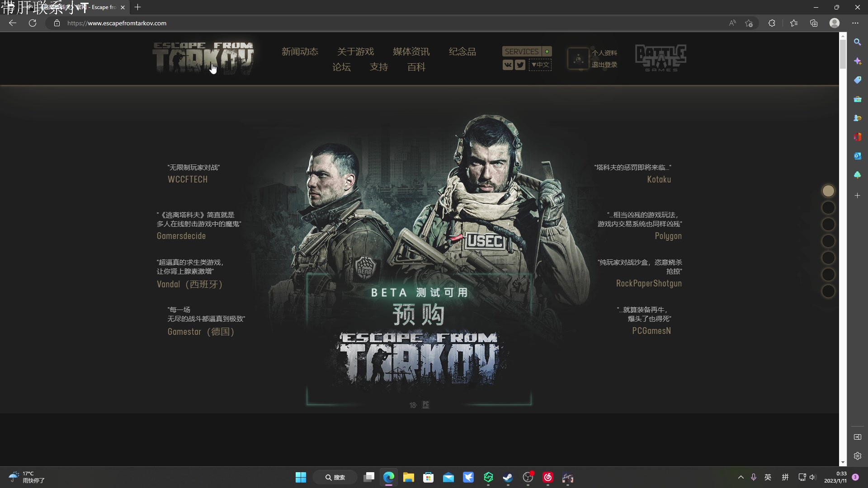Click the SERVICES status button
Screen dimensions: 868x488
pyautogui.click(x=527, y=52)
